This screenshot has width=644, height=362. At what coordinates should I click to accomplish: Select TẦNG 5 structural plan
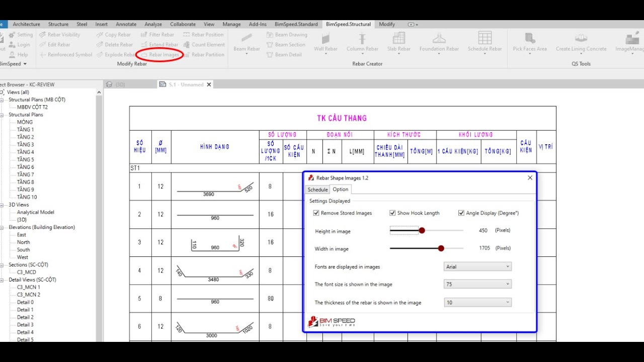pyautogui.click(x=25, y=159)
